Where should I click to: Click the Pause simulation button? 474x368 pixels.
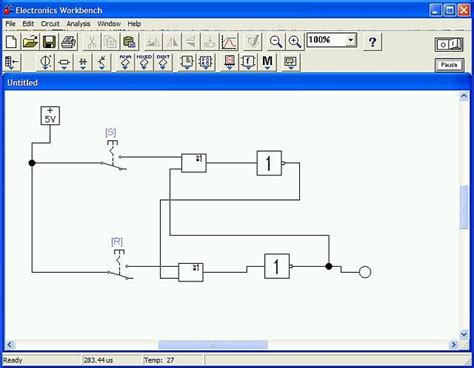point(449,65)
